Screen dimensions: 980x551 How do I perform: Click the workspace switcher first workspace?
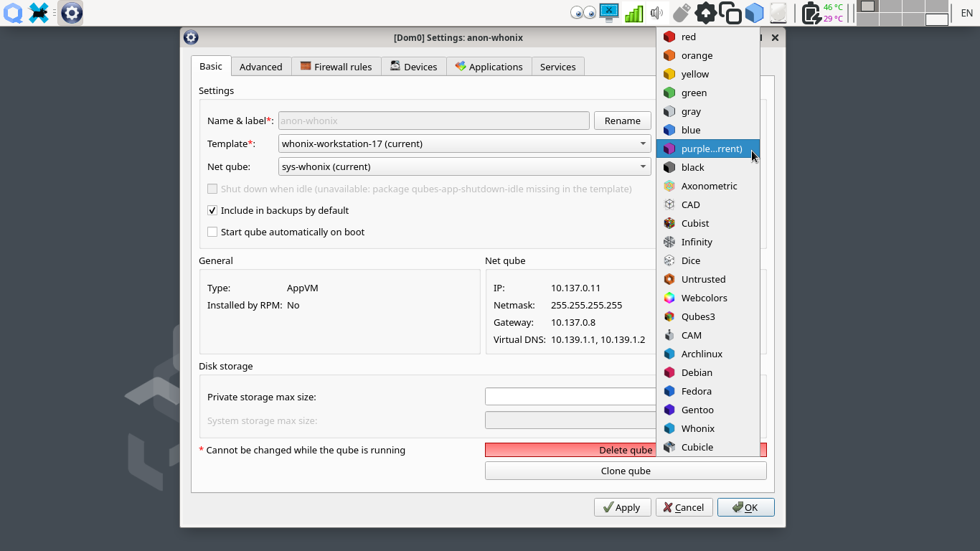[x=867, y=6]
